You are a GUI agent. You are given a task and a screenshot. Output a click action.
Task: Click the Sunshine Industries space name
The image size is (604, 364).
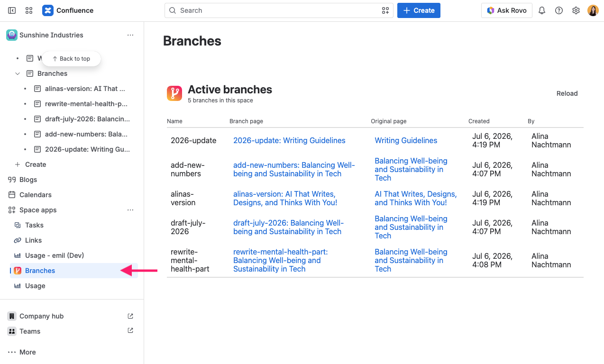[x=51, y=35]
